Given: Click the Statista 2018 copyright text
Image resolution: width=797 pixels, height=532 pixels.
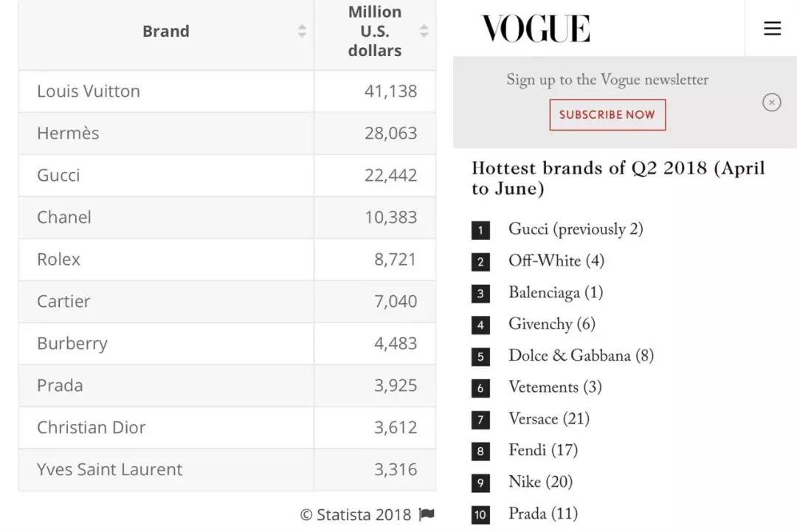Looking at the screenshot, I should pyautogui.click(x=356, y=514).
